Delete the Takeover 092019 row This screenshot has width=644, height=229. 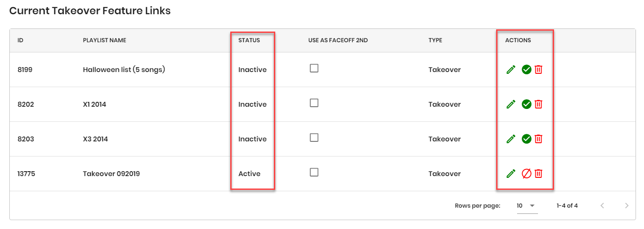click(538, 173)
